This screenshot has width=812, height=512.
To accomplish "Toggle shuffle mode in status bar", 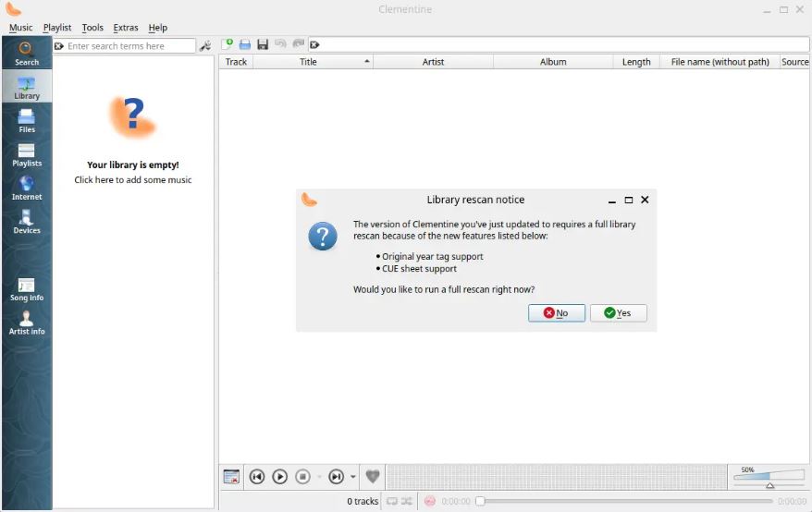I will (407, 501).
